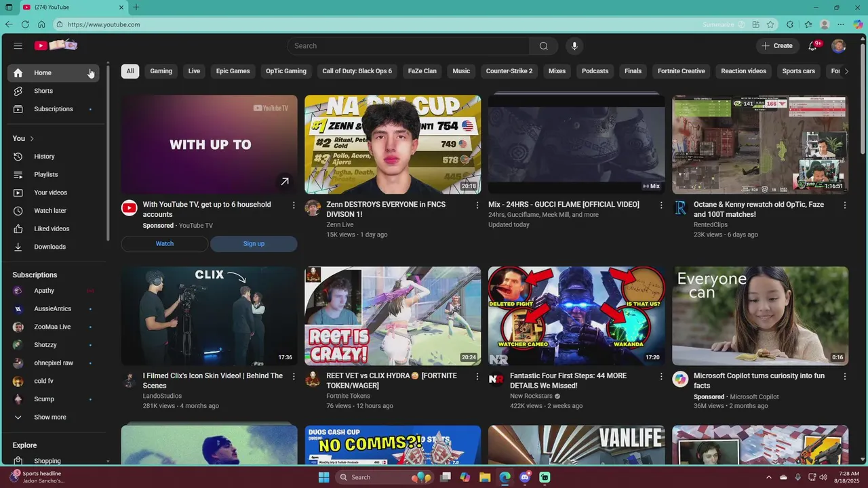Show hidden system tray icons chevron

pyautogui.click(x=769, y=477)
